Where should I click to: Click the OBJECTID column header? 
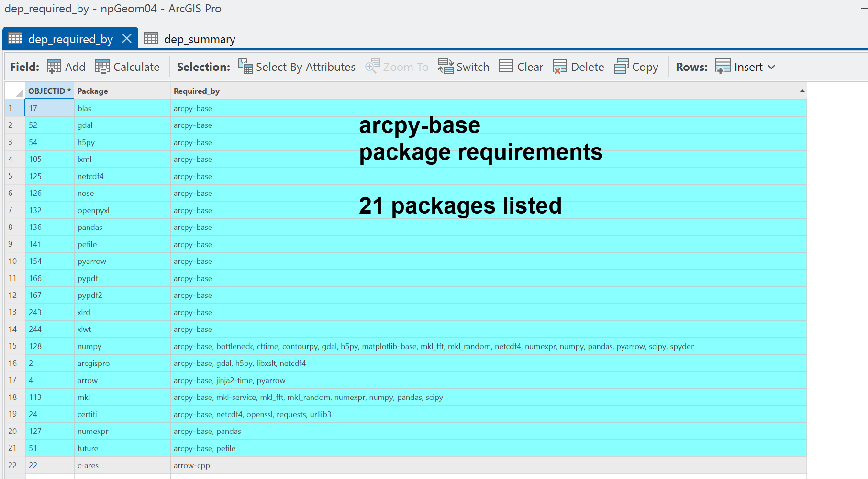pos(50,91)
